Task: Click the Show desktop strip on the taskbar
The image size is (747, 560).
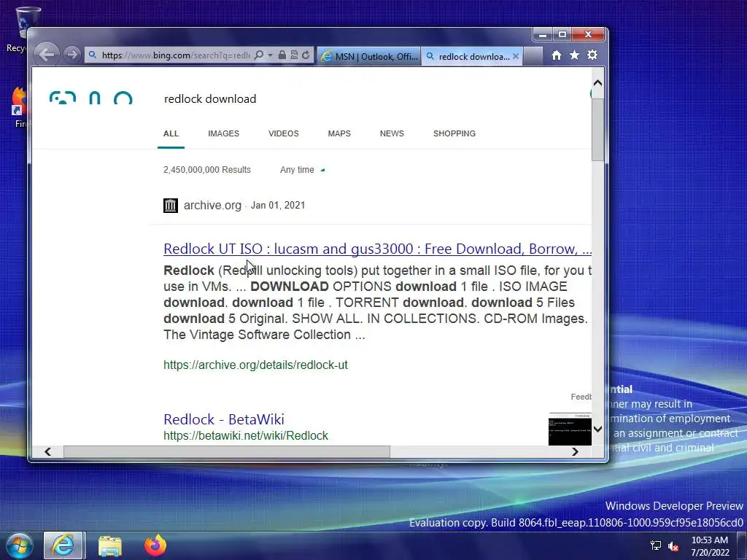Action: (741, 545)
